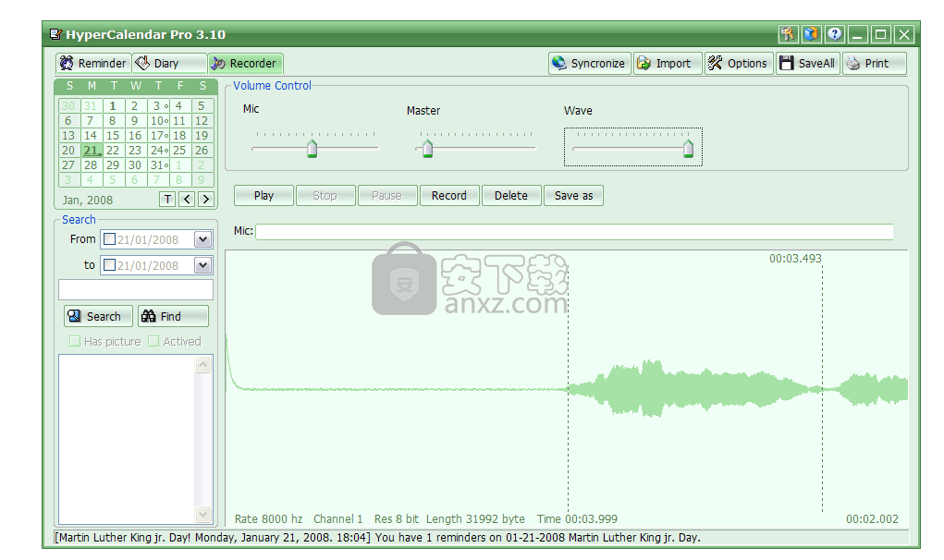Toggle the Has picture checkbox
944x560 pixels.
[x=75, y=342]
